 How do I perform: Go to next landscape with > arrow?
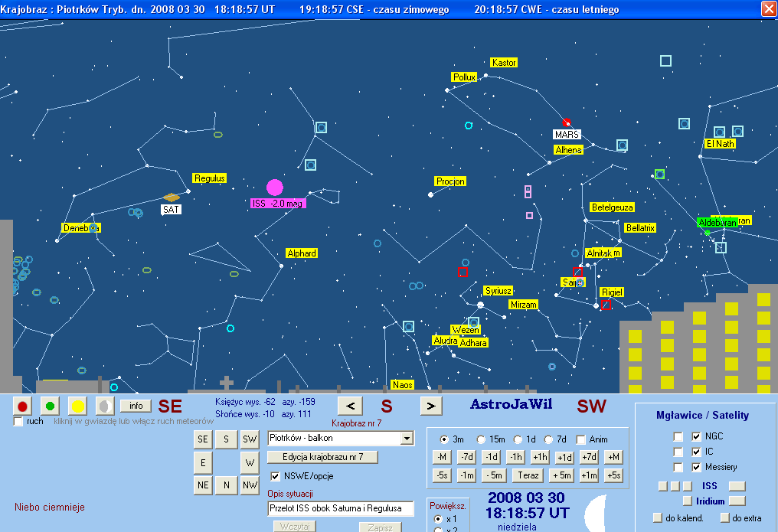(x=431, y=406)
